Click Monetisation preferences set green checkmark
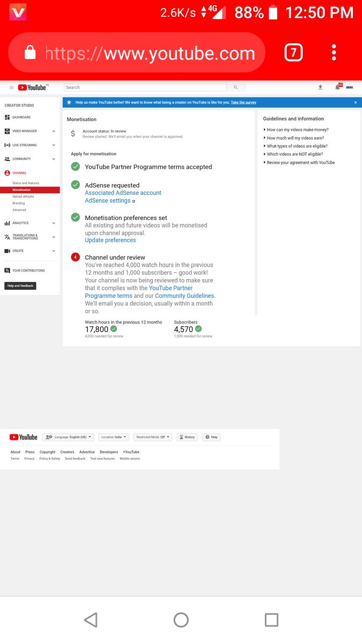Screen dimensions: 362x644 (x=76, y=218)
